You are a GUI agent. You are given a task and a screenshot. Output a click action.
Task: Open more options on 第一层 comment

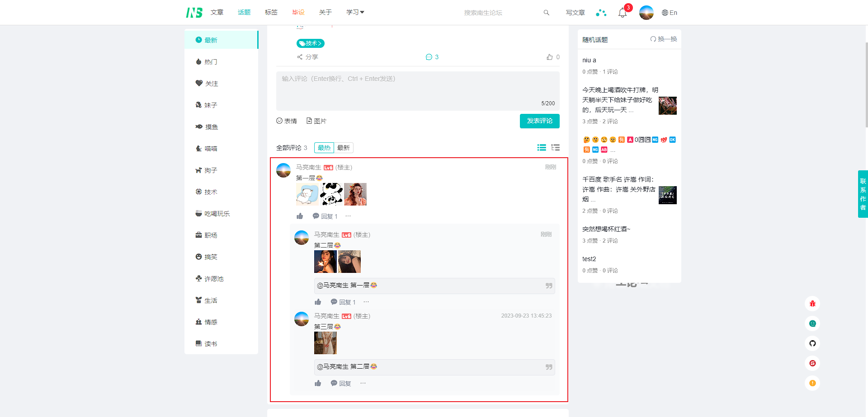[x=348, y=216]
